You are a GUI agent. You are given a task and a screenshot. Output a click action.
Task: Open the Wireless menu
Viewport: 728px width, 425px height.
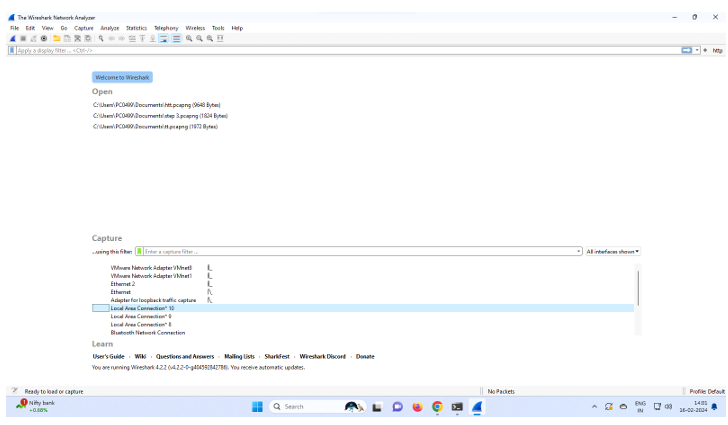point(195,28)
